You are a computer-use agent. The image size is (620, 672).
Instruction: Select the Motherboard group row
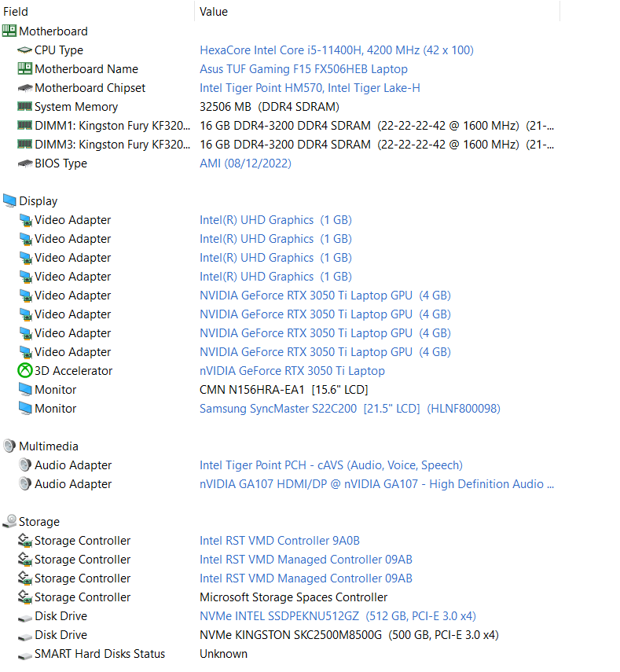tap(53, 31)
